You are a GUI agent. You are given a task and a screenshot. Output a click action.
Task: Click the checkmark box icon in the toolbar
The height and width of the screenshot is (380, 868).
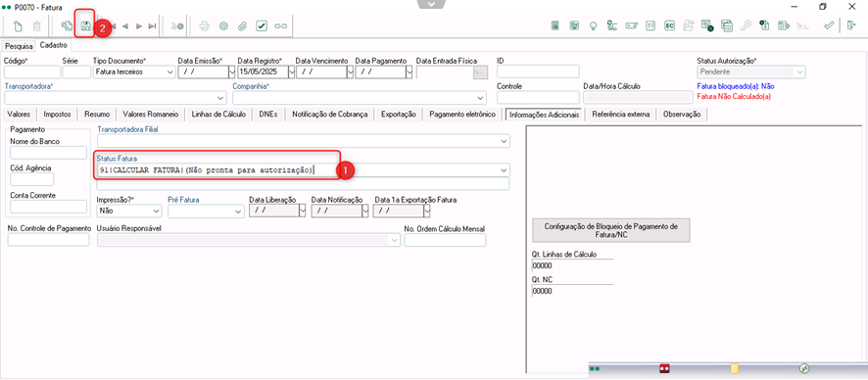262,25
